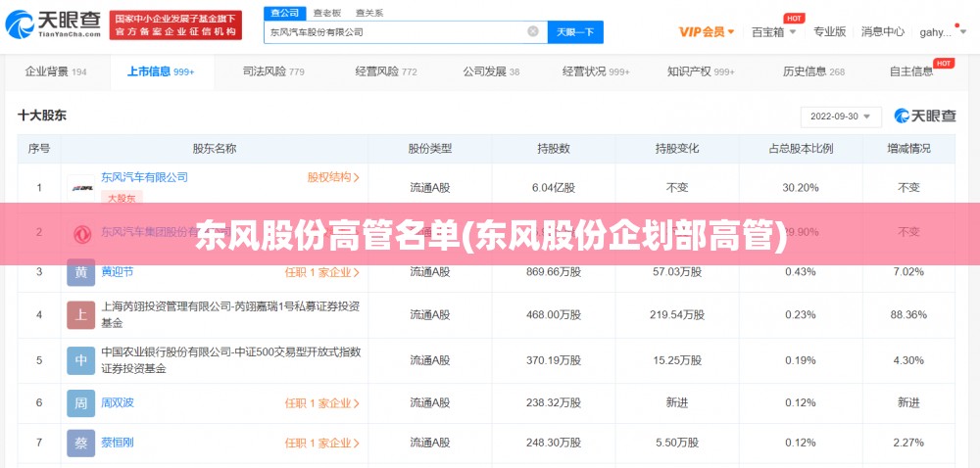Clear the search box with the X icon
The width and height of the screenshot is (980, 468).
tap(532, 31)
